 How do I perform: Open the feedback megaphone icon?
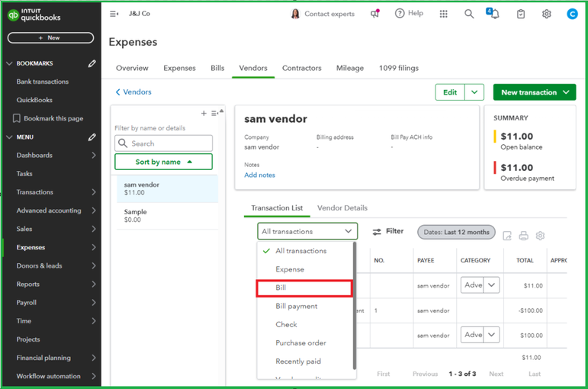click(x=374, y=14)
